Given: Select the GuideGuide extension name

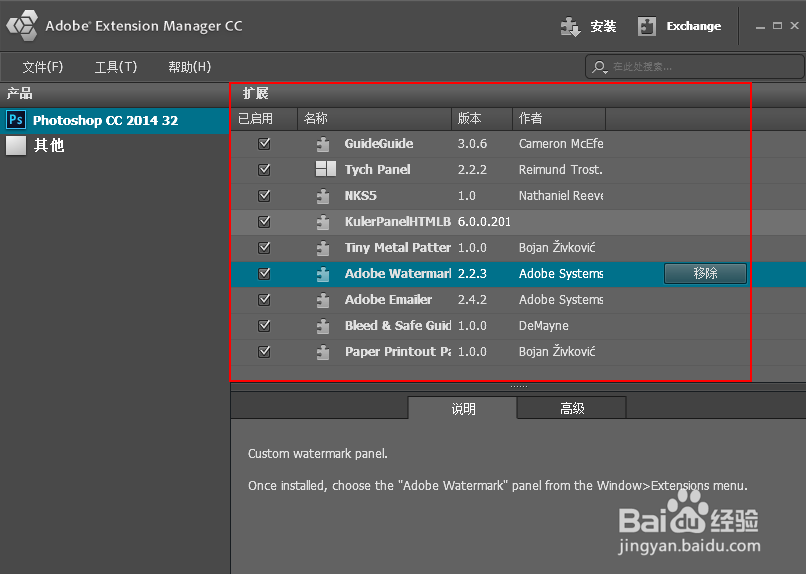Looking at the screenshot, I should (379, 144).
